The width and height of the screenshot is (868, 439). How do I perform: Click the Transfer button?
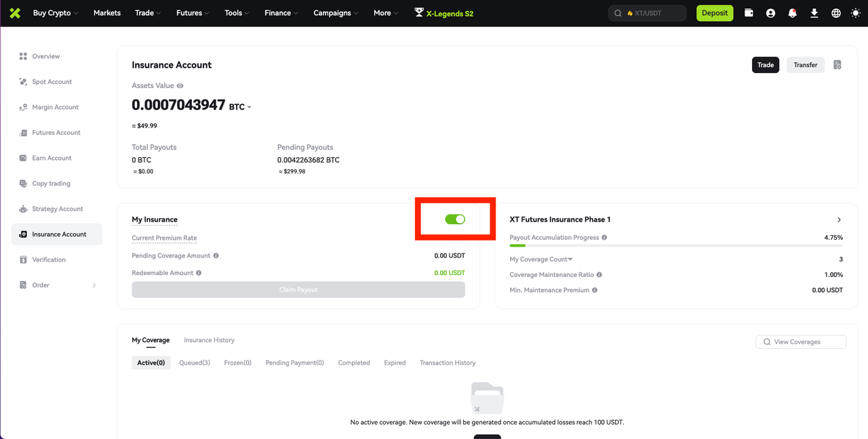806,65
